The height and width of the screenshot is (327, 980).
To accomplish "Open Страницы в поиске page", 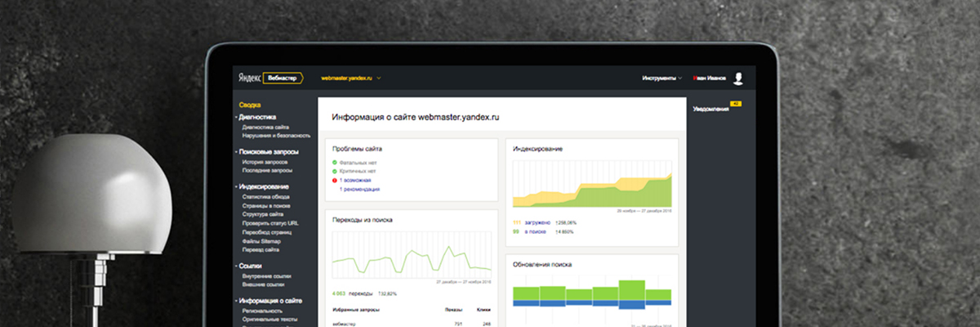I will tap(266, 206).
